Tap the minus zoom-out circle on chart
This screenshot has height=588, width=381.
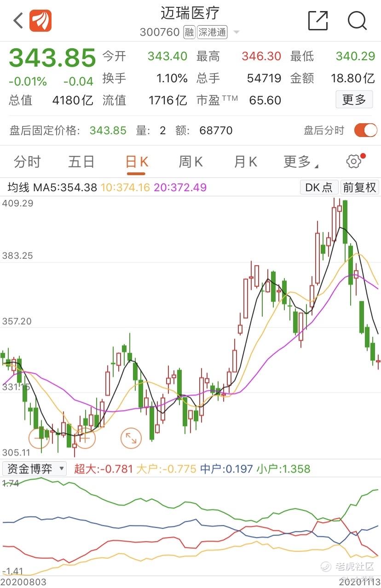40,438
